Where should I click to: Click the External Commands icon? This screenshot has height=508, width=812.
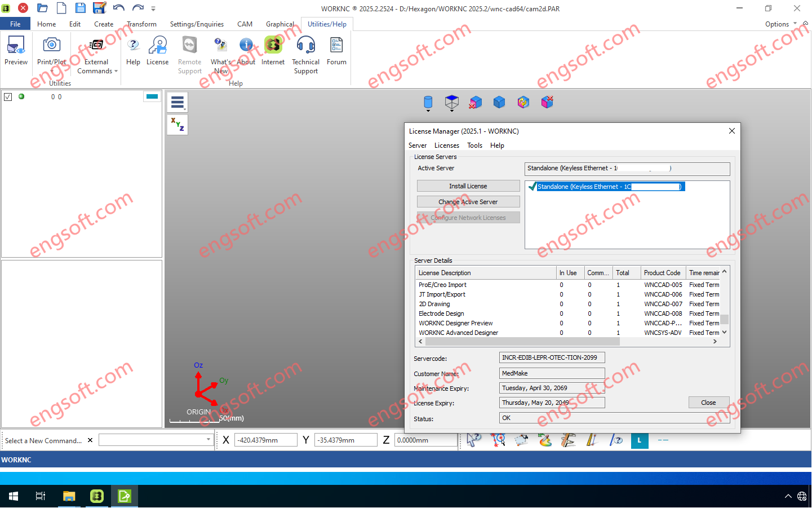point(96,45)
